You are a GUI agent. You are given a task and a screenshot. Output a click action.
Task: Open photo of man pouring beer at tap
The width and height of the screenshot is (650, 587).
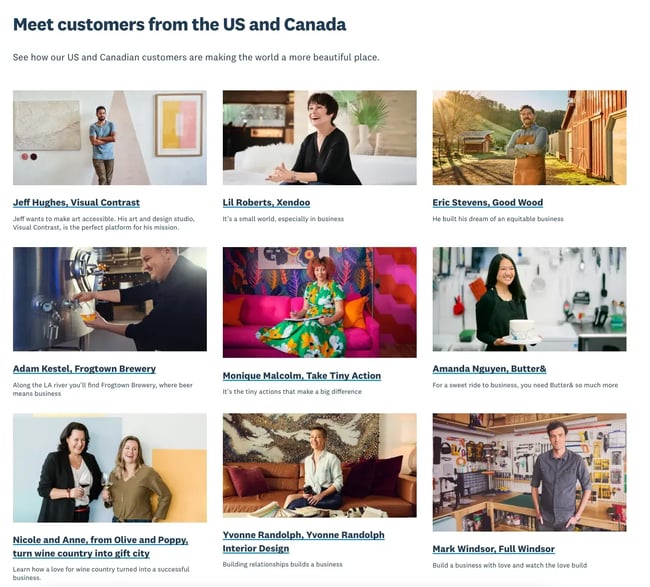[110, 299]
